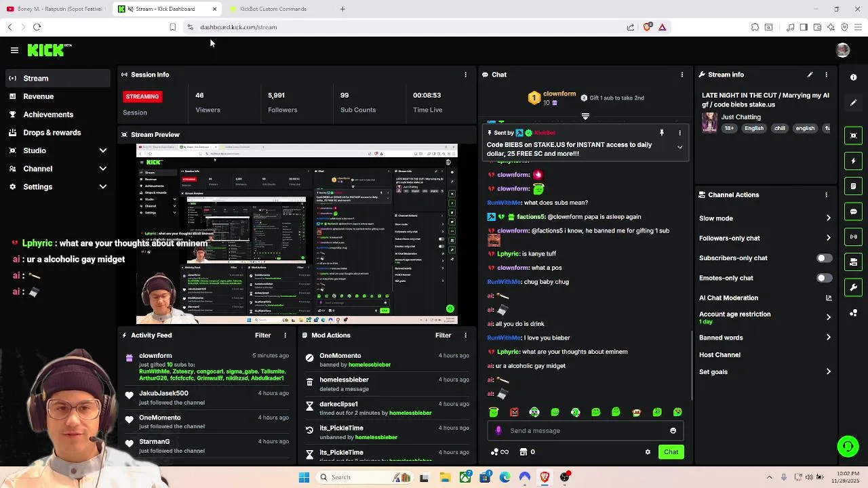Toggle the broadcast signal widget icon in rail

click(854, 237)
